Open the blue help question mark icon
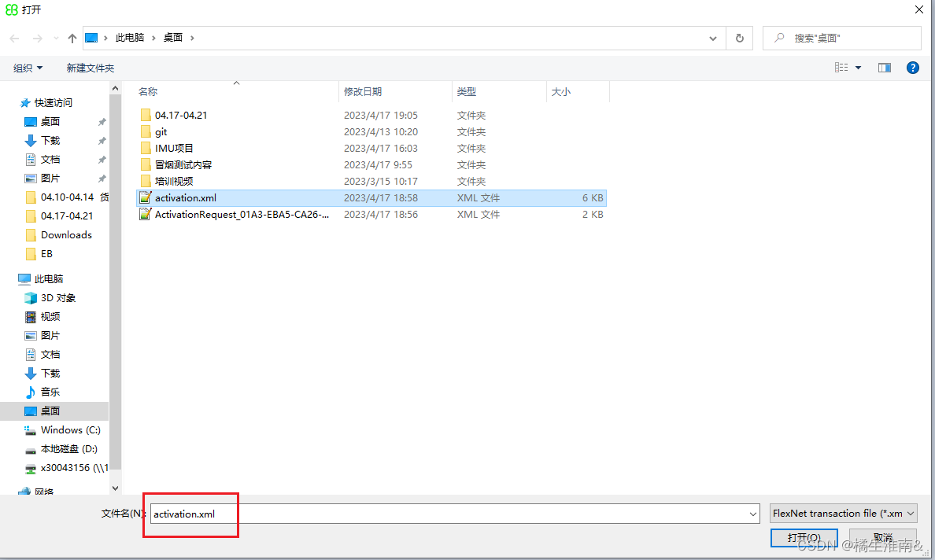This screenshot has width=935, height=560. coord(913,68)
